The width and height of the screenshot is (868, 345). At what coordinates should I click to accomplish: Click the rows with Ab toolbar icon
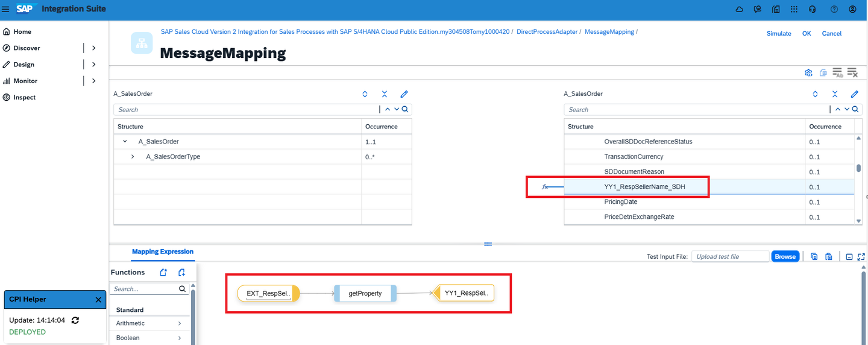[838, 73]
